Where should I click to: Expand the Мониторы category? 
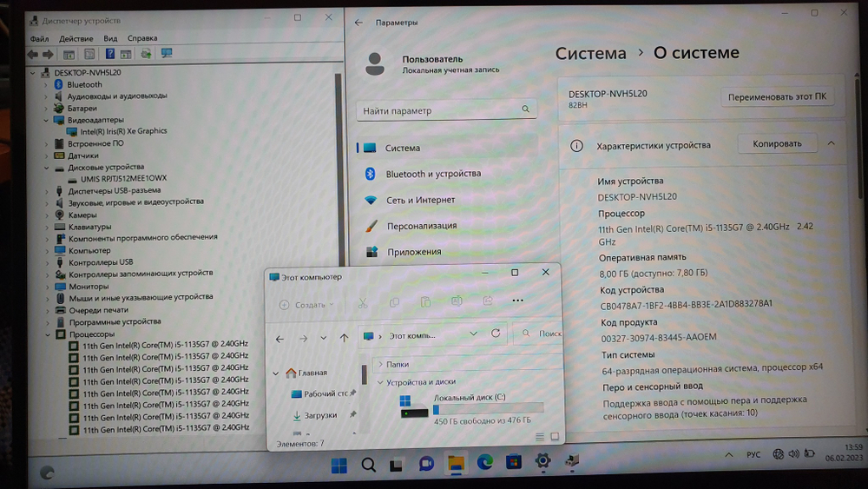[x=47, y=287]
